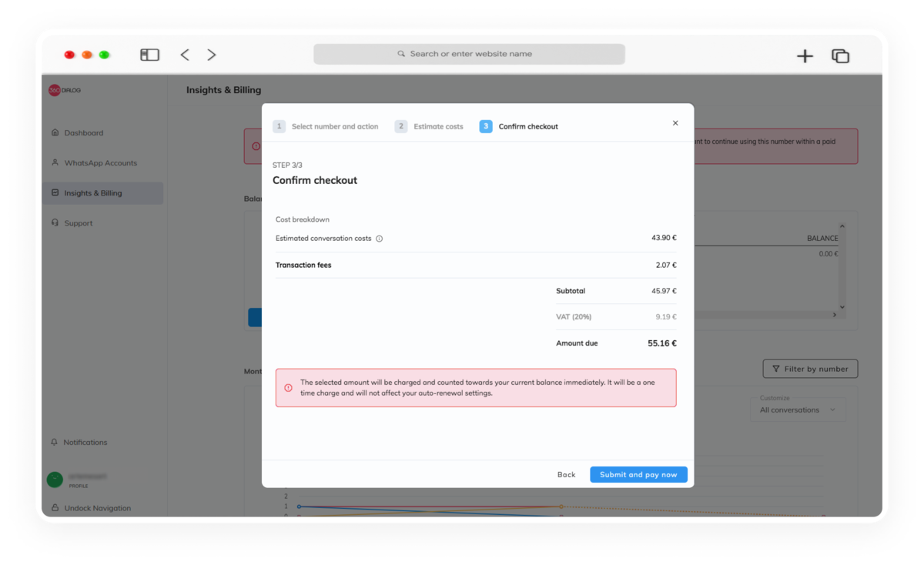
Task: Click the down arrow on the balance table scrollbar
Action: (x=842, y=307)
